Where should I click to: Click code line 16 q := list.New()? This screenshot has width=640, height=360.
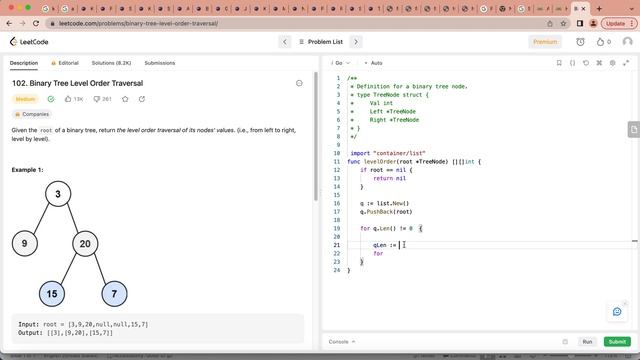[384, 203]
